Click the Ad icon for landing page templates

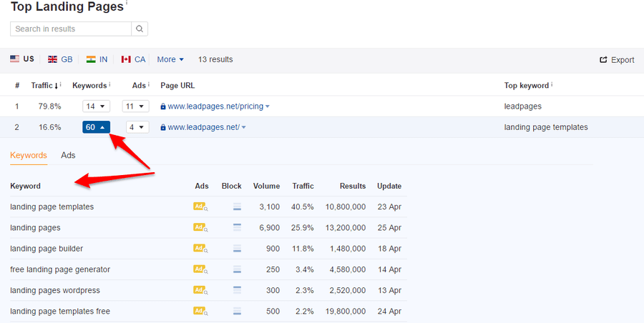[200, 207]
